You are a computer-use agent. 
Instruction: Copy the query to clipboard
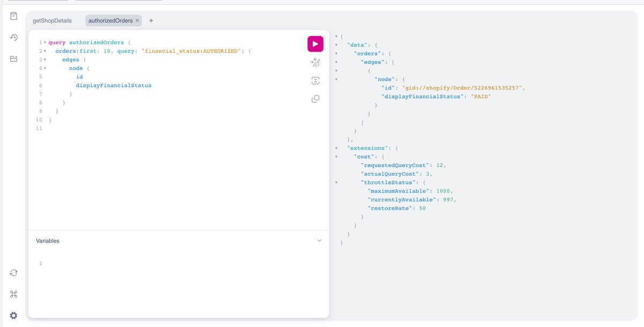[315, 99]
